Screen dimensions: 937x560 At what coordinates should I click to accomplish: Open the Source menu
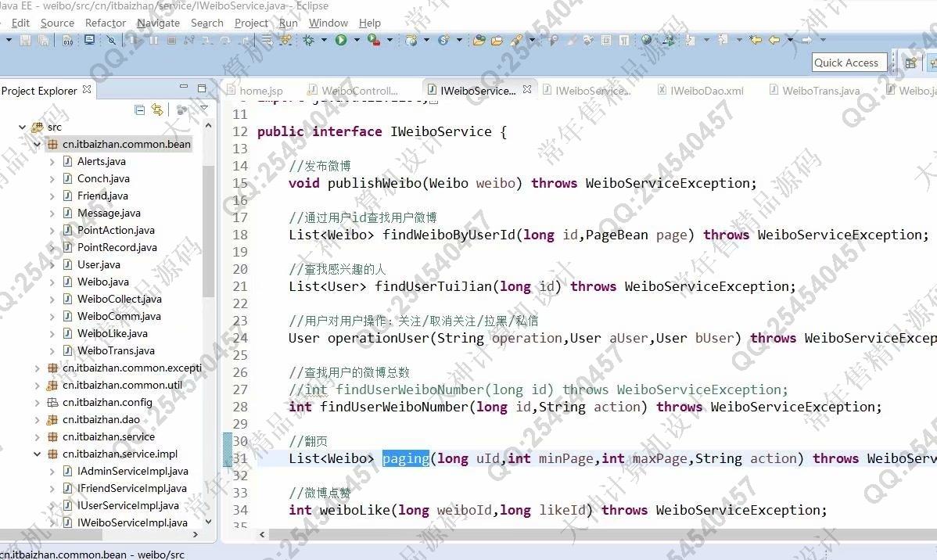pos(57,23)
